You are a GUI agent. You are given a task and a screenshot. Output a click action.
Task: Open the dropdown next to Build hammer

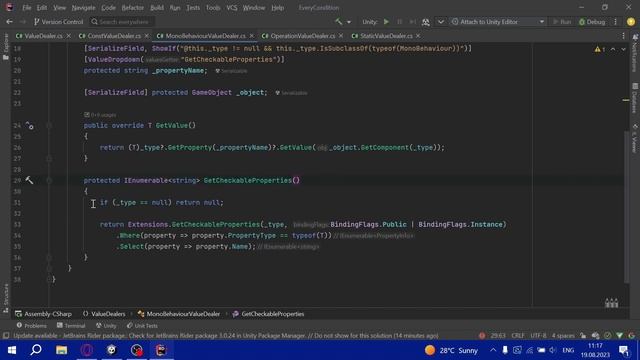pos(349,22)
